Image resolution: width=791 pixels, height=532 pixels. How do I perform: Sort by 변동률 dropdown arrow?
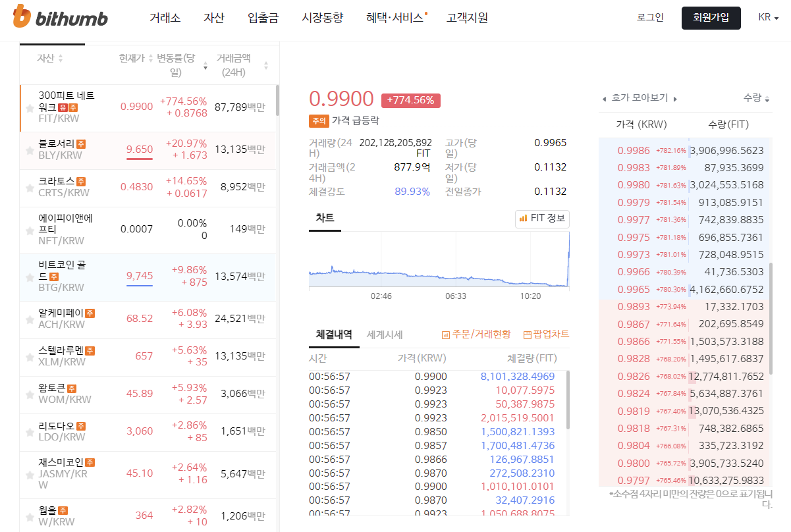tap(205, 67)
